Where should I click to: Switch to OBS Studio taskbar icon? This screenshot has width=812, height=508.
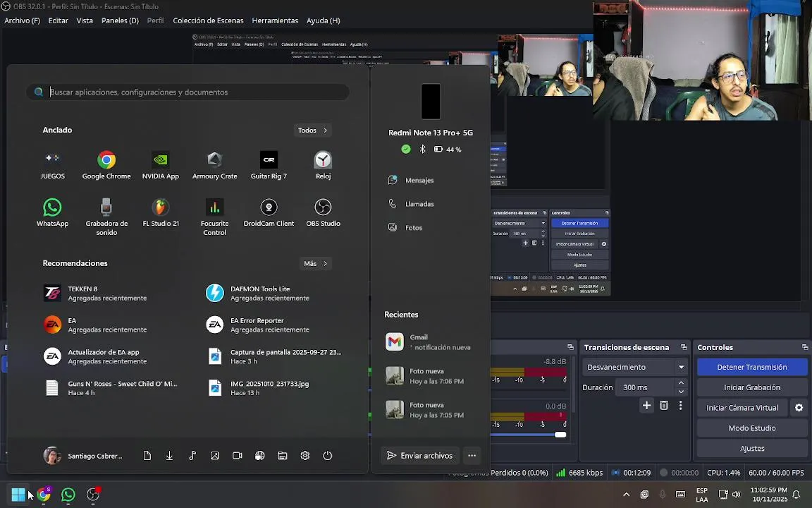coord(93,495)
